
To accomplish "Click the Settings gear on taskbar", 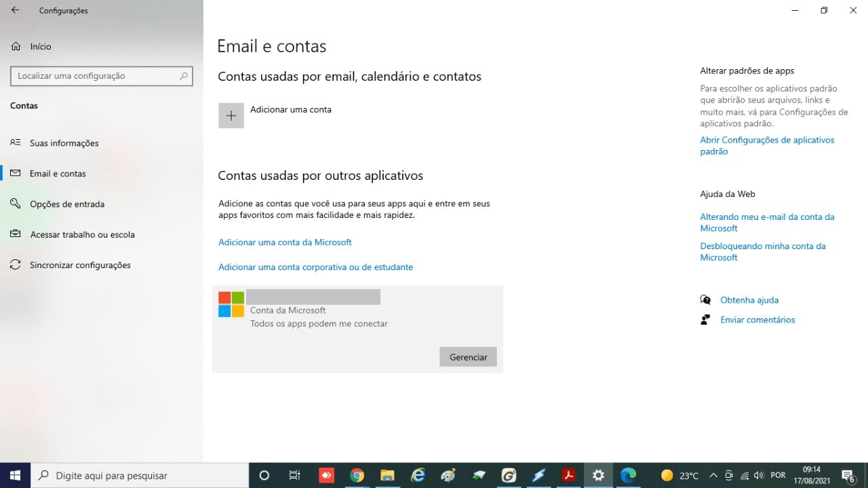I will tap(598, 476).
